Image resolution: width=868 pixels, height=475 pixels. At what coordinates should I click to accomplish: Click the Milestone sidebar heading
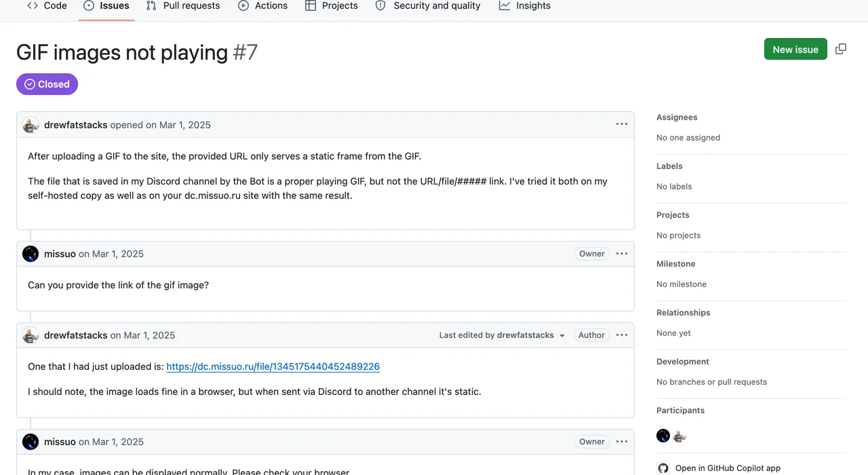pos(676,264)
